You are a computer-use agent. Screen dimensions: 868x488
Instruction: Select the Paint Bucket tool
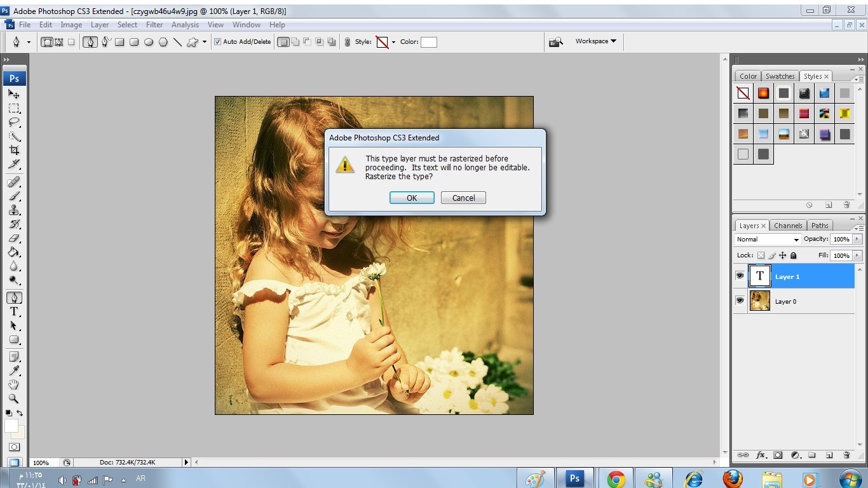[x=14, y=252]
